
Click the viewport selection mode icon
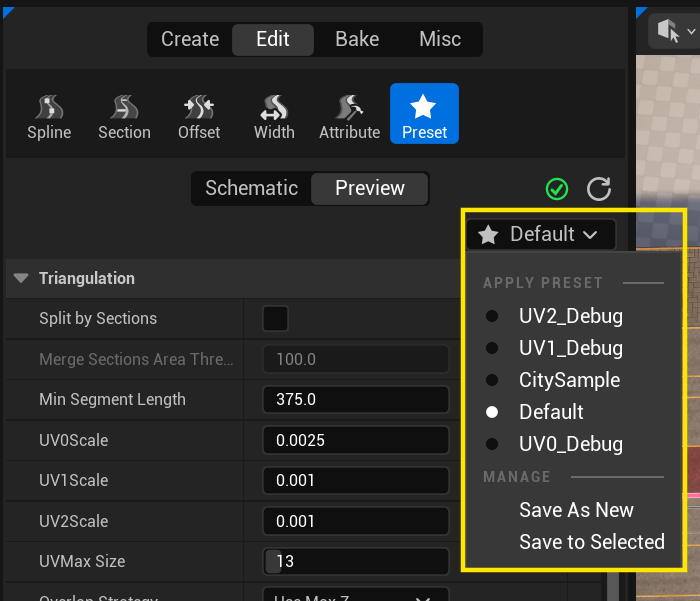668,30
